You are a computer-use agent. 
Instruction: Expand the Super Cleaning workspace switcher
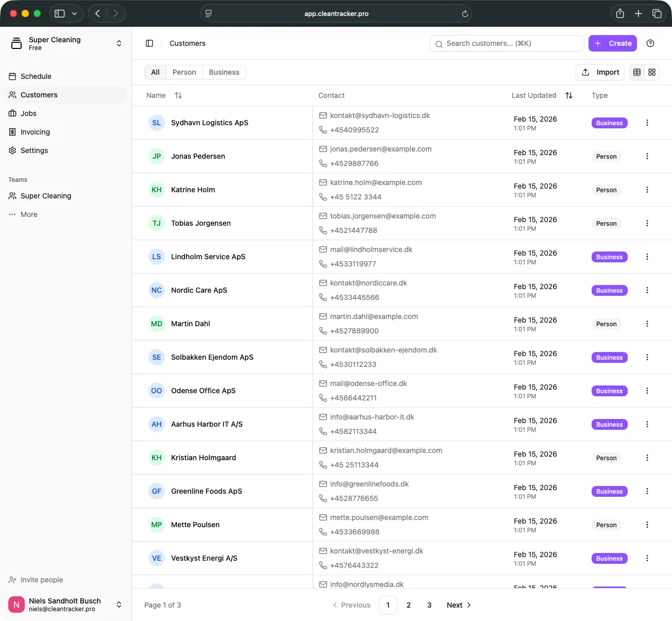(x=119, y=43)
